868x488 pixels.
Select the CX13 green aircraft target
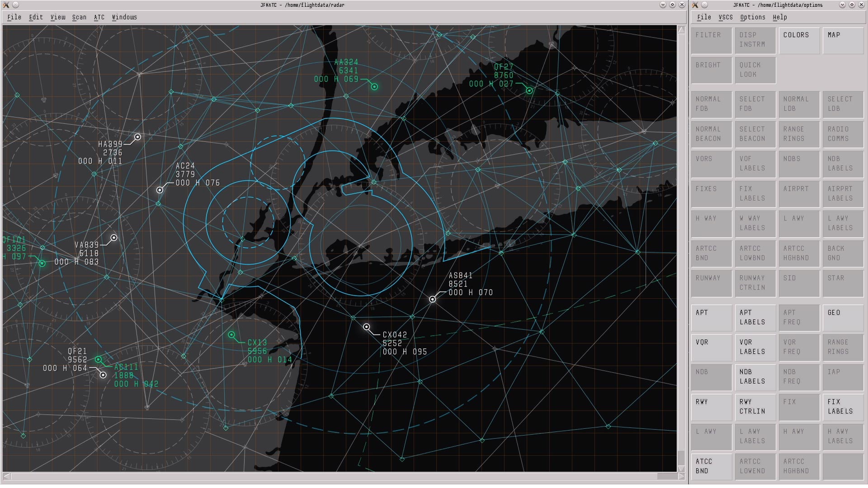pyautogui.click(x=231, y=335)
